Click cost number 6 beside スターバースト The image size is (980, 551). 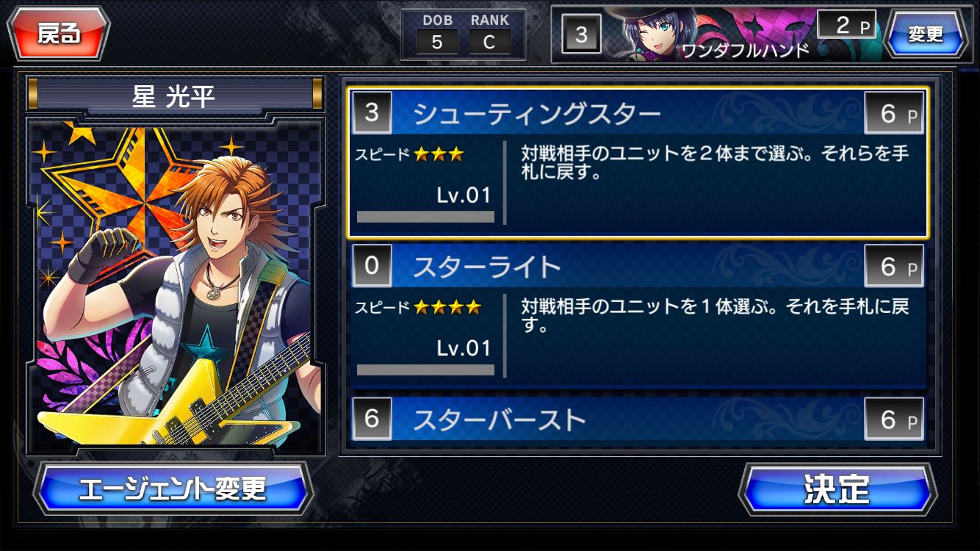click(x=372, y=418)
